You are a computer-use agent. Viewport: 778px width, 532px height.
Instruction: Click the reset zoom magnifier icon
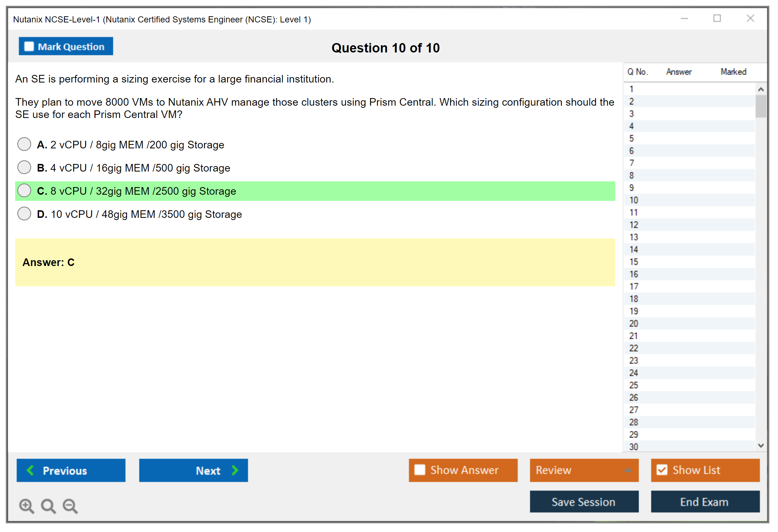coord(48,506)
